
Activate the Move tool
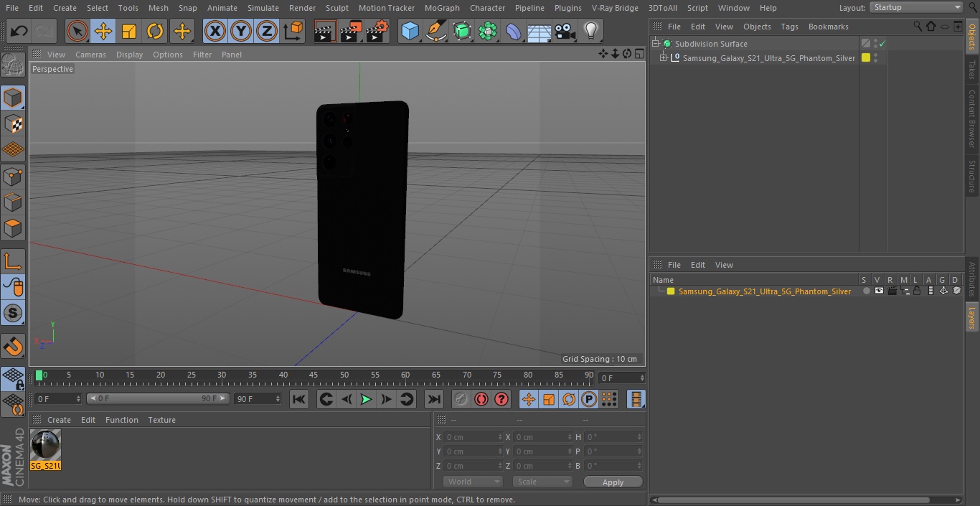point(103,31)
